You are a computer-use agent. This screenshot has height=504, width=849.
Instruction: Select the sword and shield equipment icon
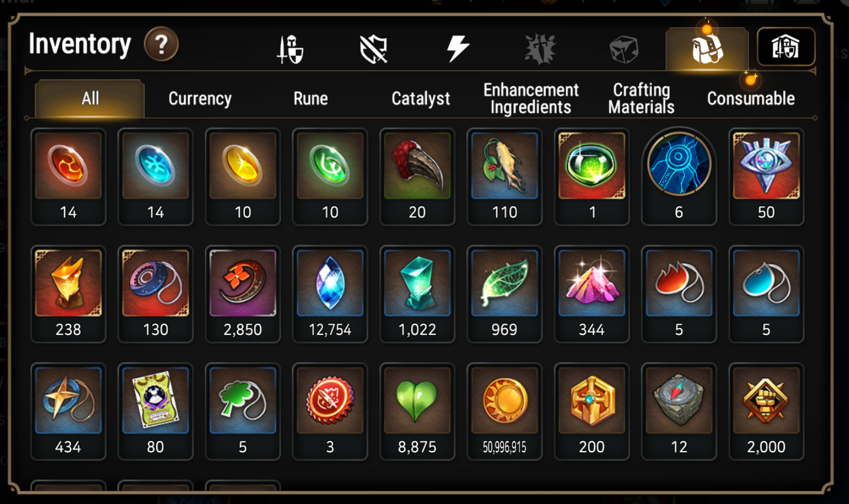coord(290,49)
